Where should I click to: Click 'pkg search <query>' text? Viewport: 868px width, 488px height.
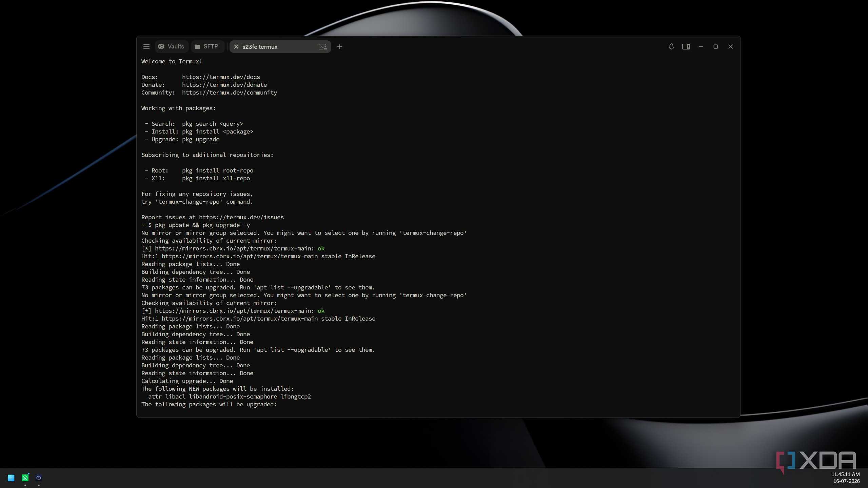tap(213, 124)
